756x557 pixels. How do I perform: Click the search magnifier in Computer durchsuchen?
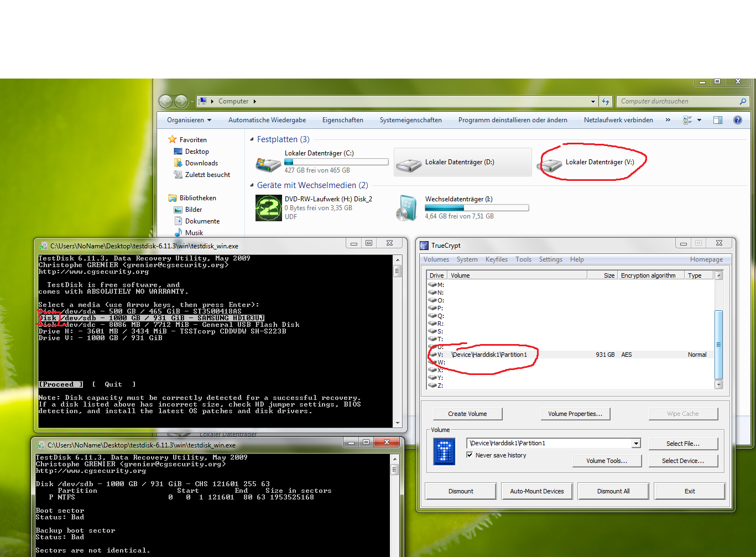(x=743, y=101)
